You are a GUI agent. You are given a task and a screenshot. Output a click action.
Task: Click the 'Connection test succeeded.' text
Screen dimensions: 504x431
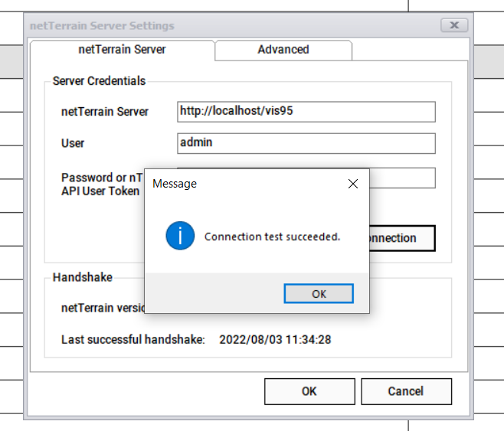272,237
